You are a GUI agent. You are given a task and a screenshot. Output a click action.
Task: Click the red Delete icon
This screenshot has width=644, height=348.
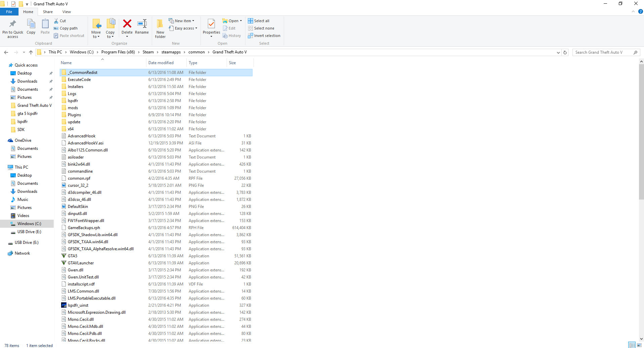(x=127, y=24)
